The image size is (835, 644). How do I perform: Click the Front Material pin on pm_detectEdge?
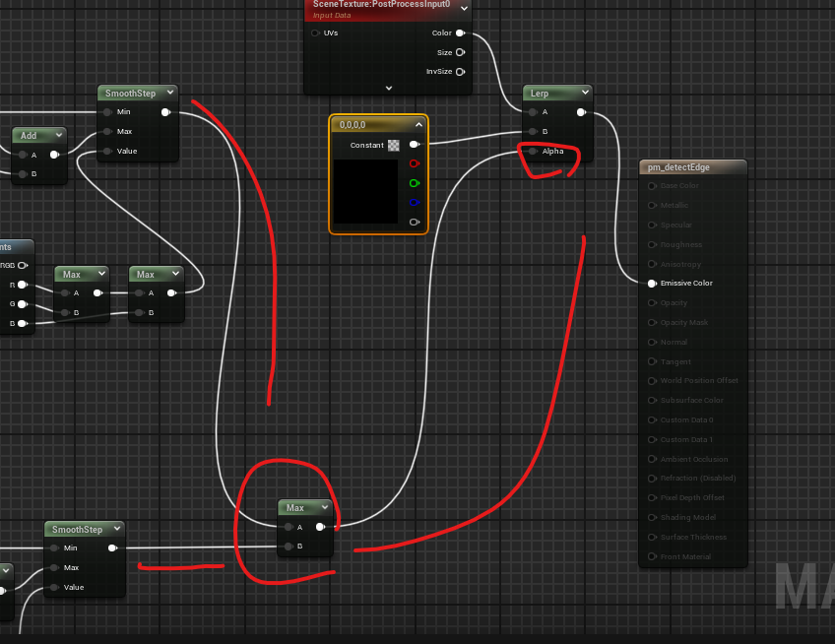(652, 556)
